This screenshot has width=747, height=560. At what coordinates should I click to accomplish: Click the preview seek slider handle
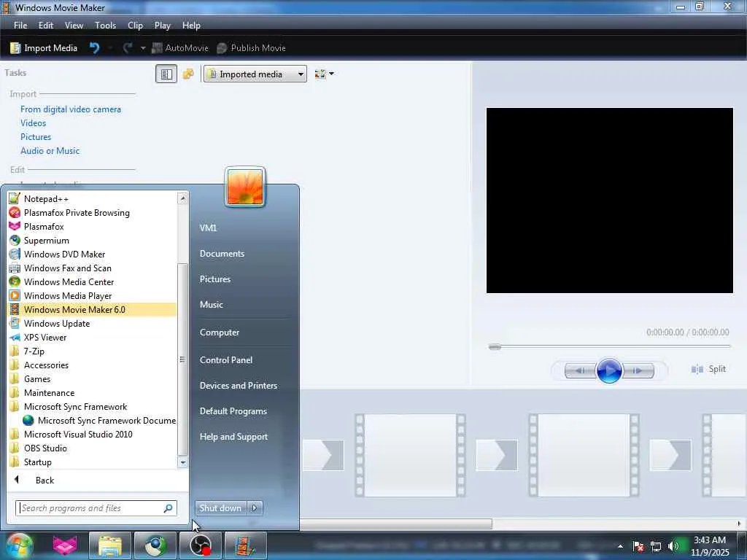[495, 346]
